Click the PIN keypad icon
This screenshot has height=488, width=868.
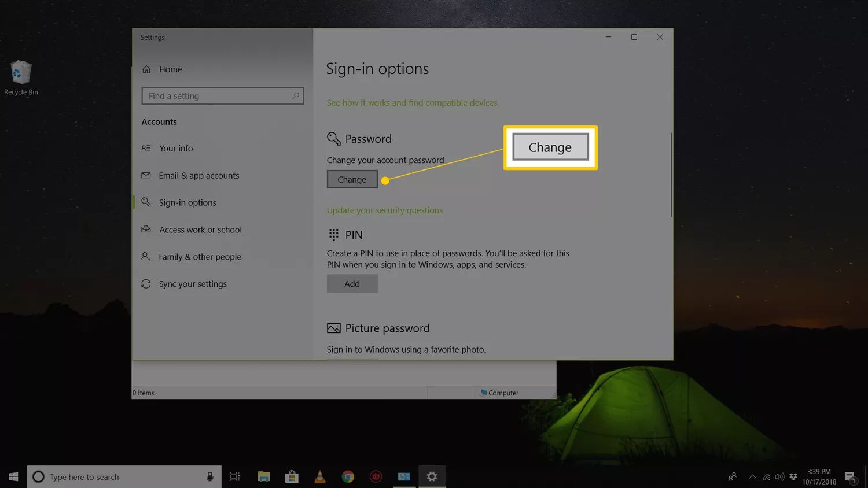pos(334,235)
